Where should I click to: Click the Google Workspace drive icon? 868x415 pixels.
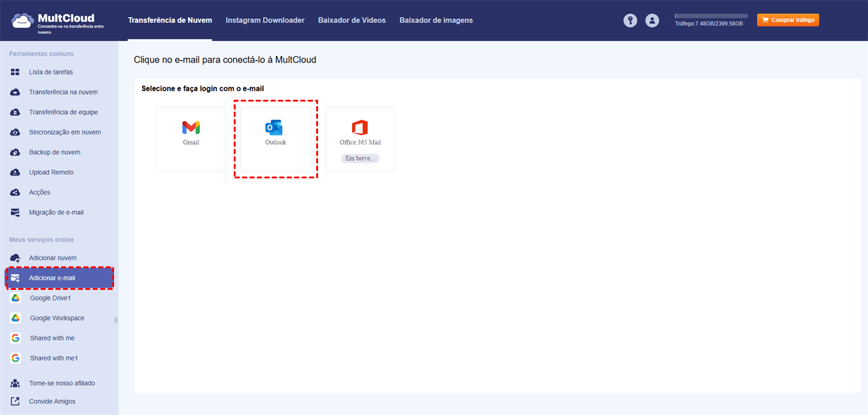[15, 318]
